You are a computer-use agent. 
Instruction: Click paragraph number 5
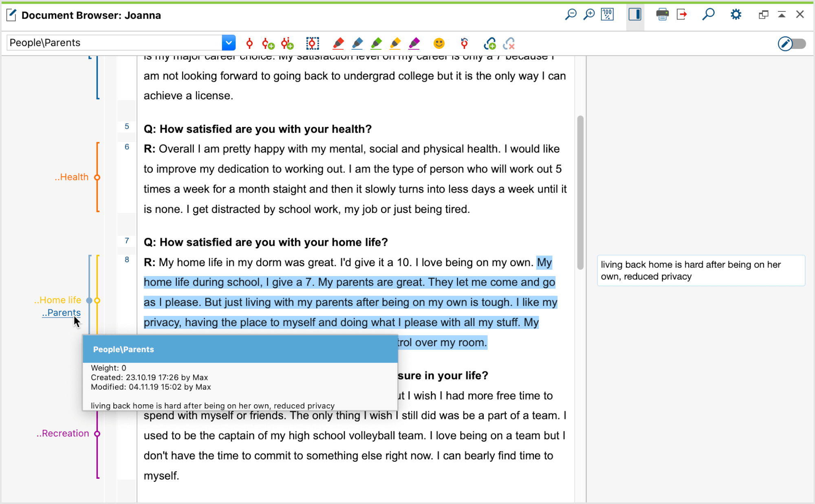point(127,126)
